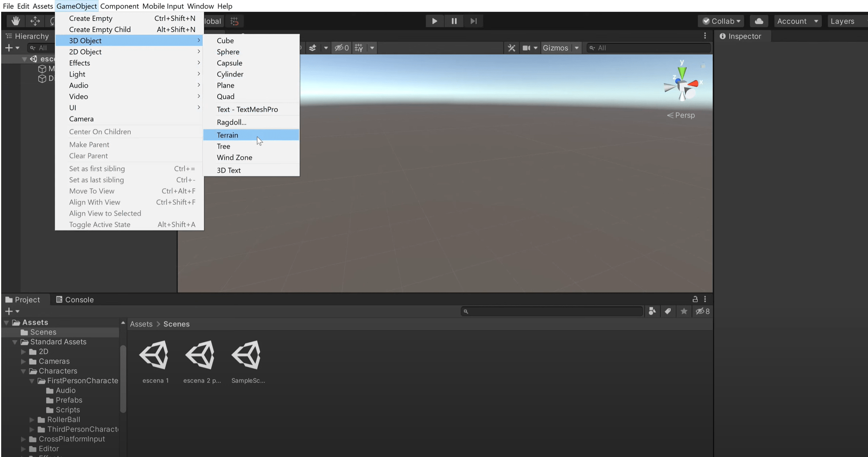Open the Search by Label tag icon
Screen dimensions: 868x457
668,311
